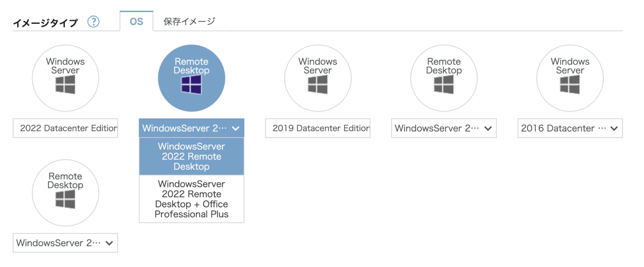This screenshot has height=267, width=644.
Task: Choose the highlighted WindowsServer 2022 Remote Desktop option
Action: [x=192, y=157]
